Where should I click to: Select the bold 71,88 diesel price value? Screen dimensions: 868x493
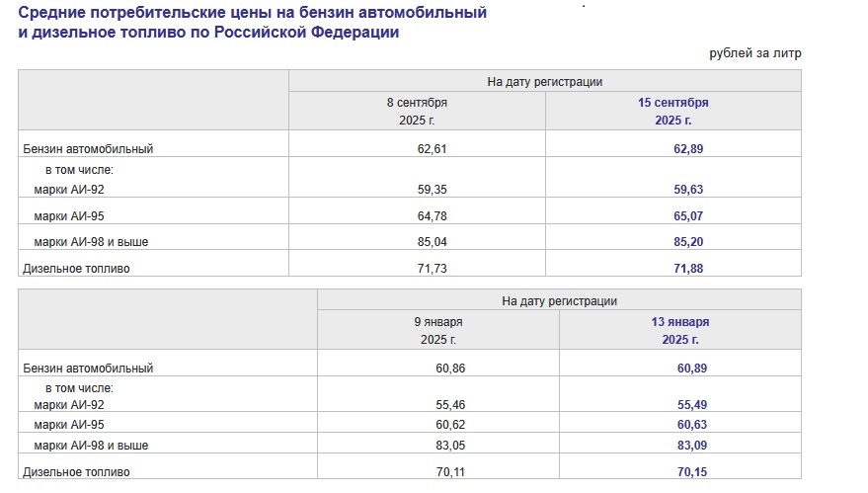pyautogui.click(x=688, y=268)
